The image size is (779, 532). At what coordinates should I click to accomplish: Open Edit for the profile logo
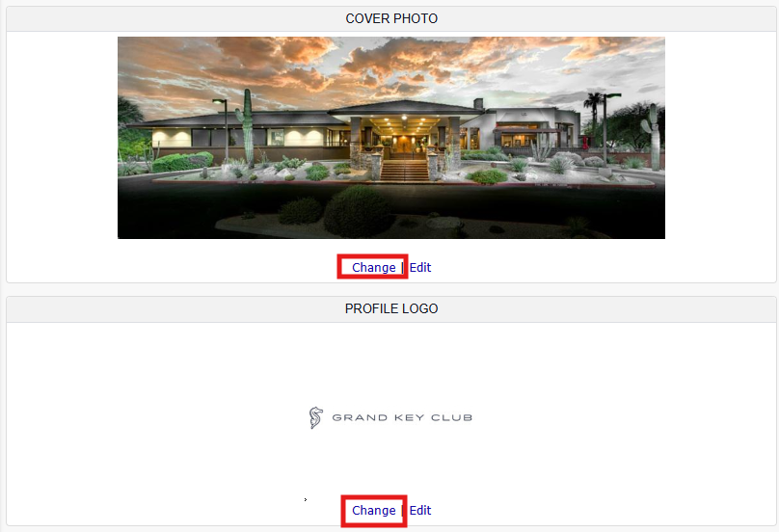[x=420, y=510]
